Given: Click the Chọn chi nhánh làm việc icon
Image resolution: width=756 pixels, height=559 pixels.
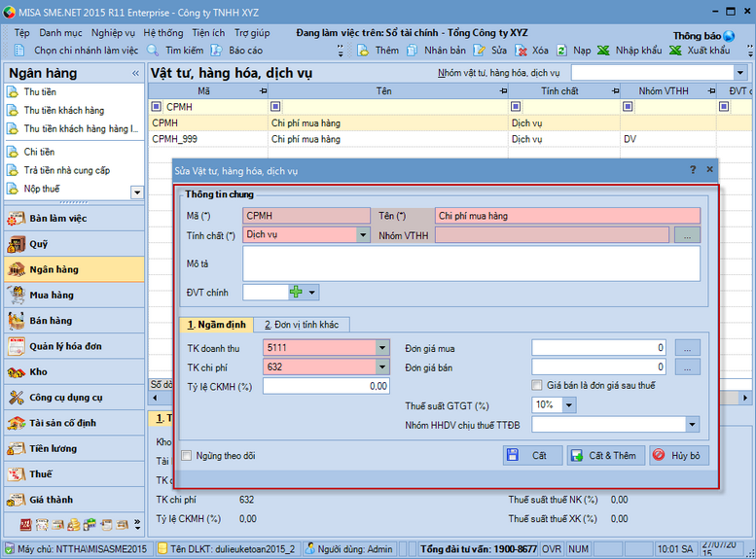Looking at the screenshot, I should click(19, 51).
